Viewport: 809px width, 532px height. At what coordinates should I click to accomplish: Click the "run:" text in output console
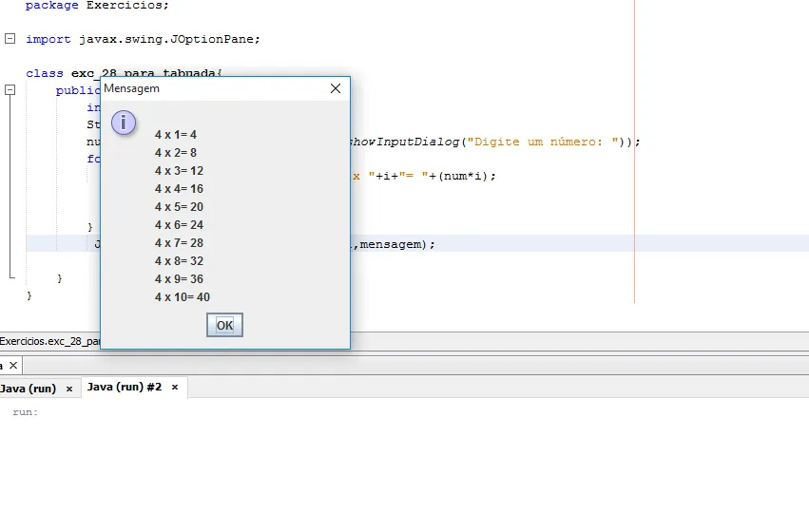click(26, 412)
